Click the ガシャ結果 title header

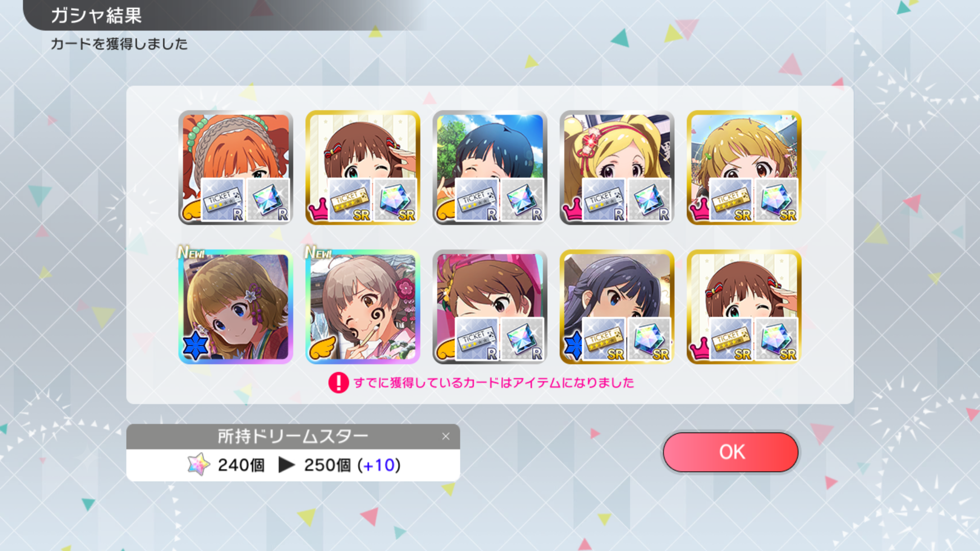96,15
